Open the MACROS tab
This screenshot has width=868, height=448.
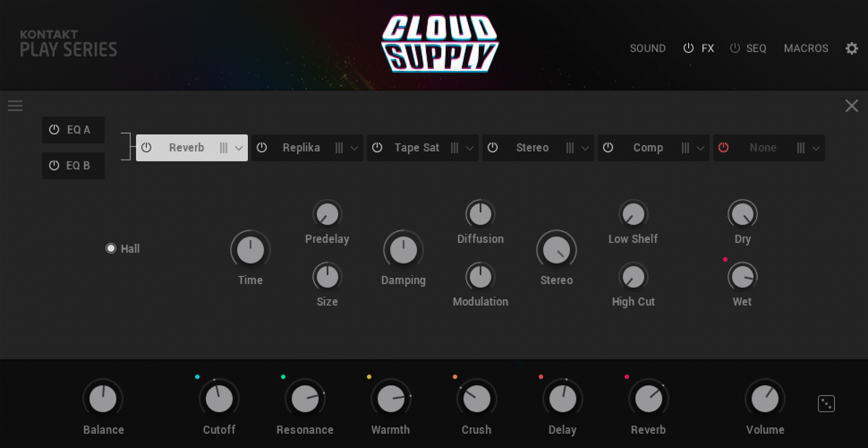click(806, 48)
